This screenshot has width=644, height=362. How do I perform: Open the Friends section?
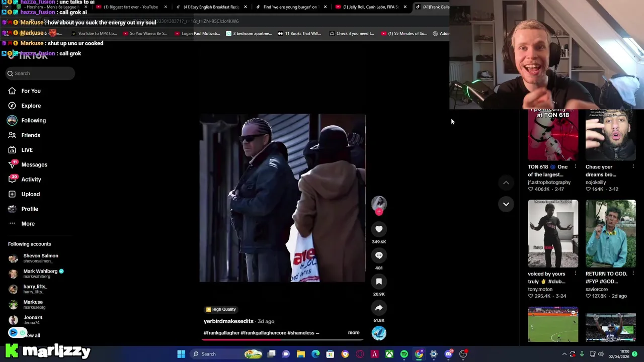coord(24,135)
